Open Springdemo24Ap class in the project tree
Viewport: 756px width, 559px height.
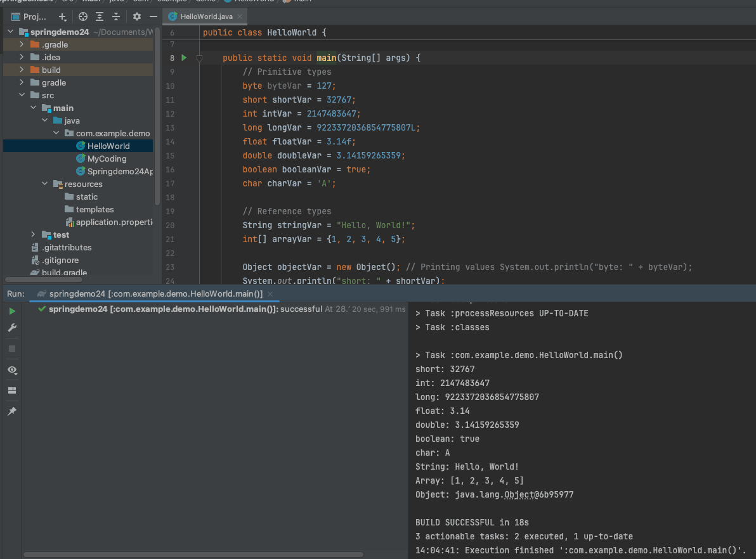(x=115, y=171)
